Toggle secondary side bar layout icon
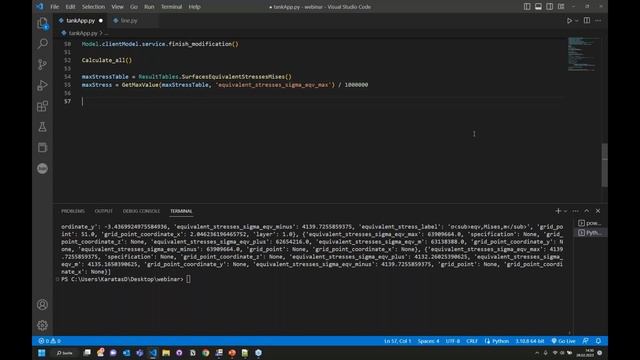 (x=550, y=7)
